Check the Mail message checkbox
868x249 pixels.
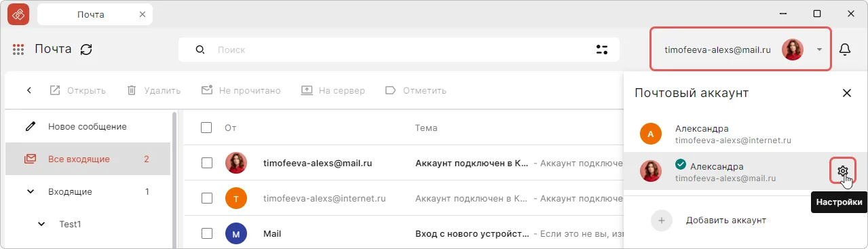tap(207, 233)
